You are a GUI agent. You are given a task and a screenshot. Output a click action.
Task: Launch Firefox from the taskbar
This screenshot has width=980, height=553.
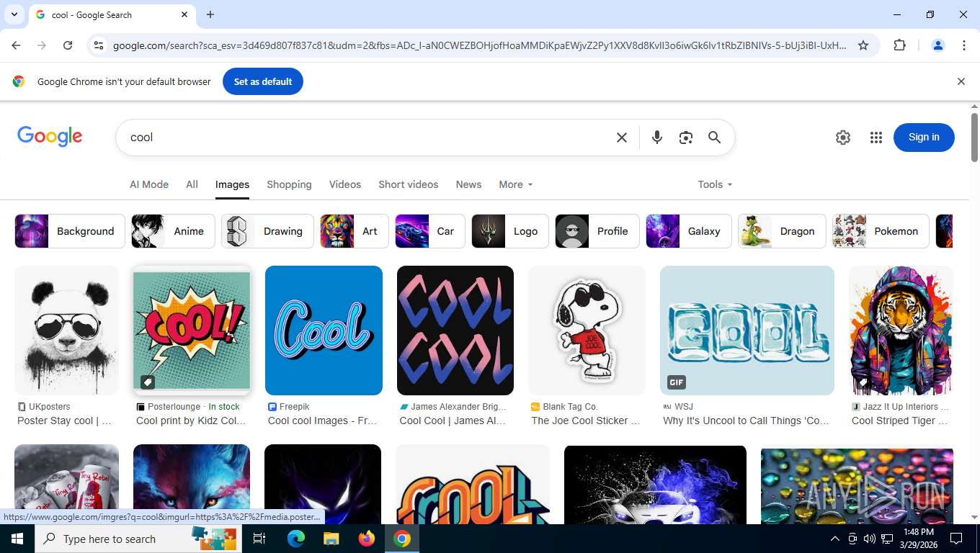pos(367,539)
